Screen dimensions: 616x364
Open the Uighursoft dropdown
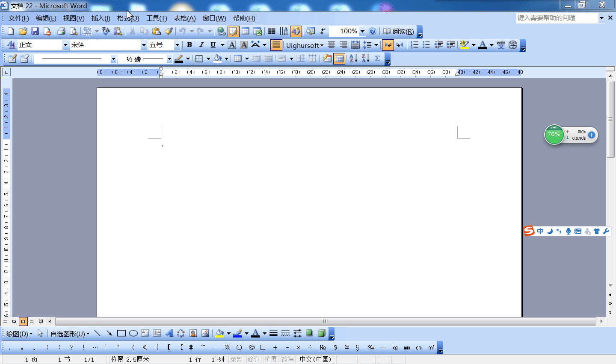(305, 45)
